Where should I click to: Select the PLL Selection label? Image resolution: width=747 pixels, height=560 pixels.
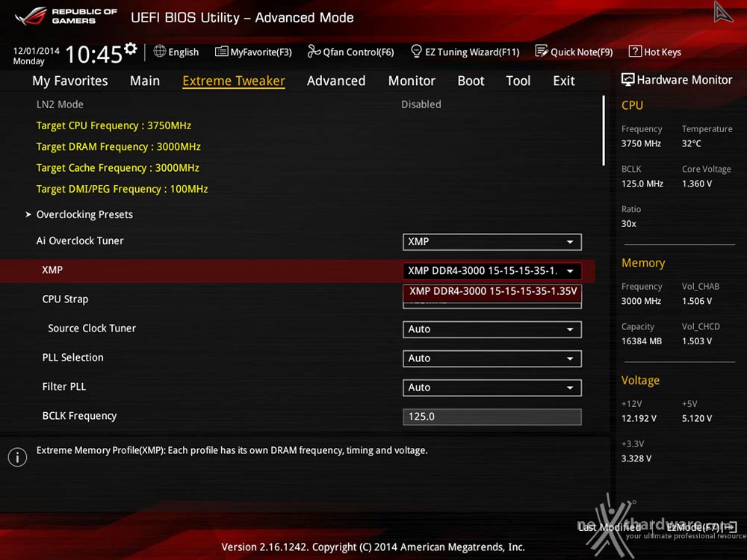(73, 358)
